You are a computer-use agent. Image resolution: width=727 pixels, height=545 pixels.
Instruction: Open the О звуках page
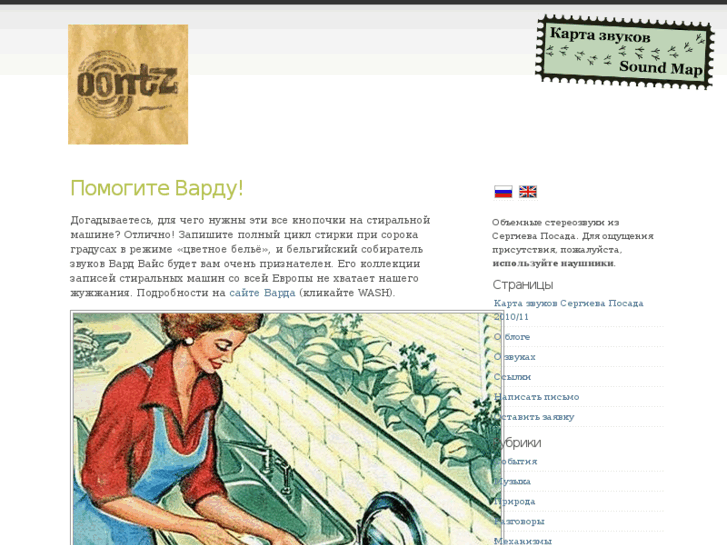pyautogui.click(x=515, y=357)
